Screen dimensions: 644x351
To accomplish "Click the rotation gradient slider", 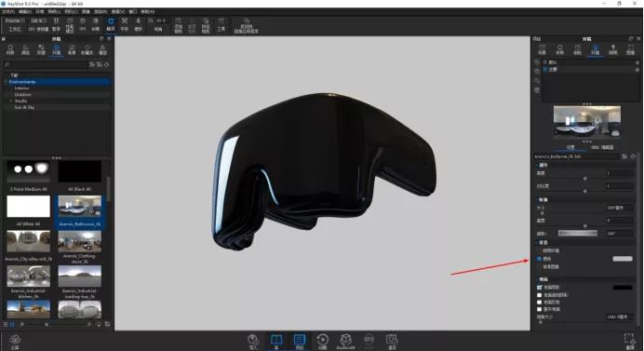I will tap(578, 233).
